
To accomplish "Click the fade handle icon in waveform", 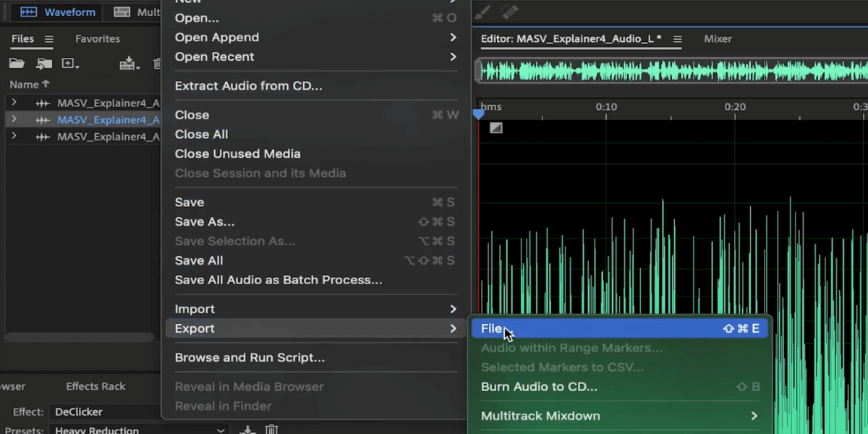I will (x=495, y=128).
